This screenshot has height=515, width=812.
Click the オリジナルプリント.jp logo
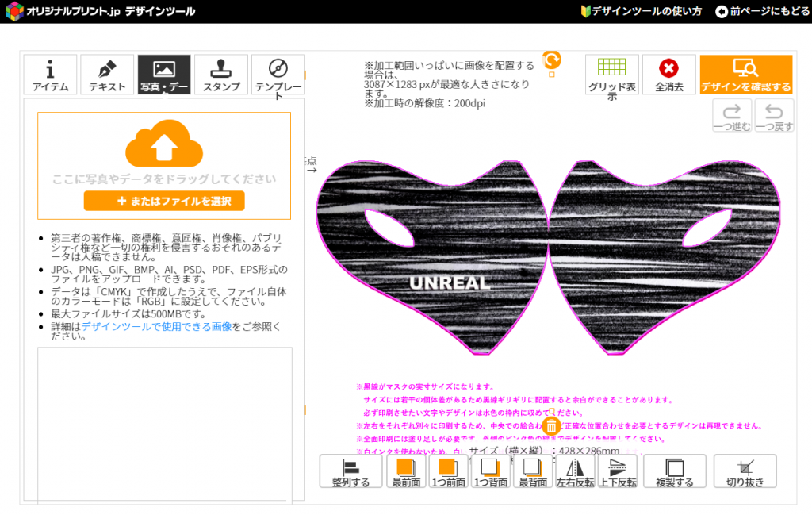(101, 11)
